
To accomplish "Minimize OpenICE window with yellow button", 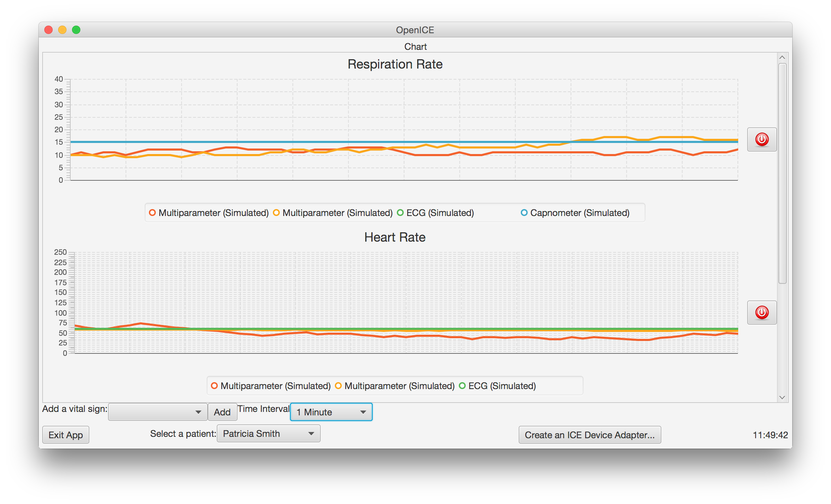I will (62, 30).
